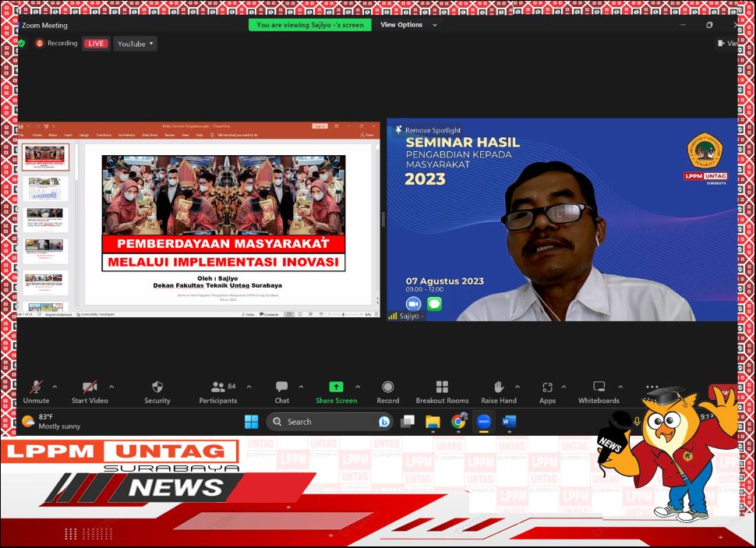Open the Chat panel
The height and width of the screenshot is (548, 756).
281,392
